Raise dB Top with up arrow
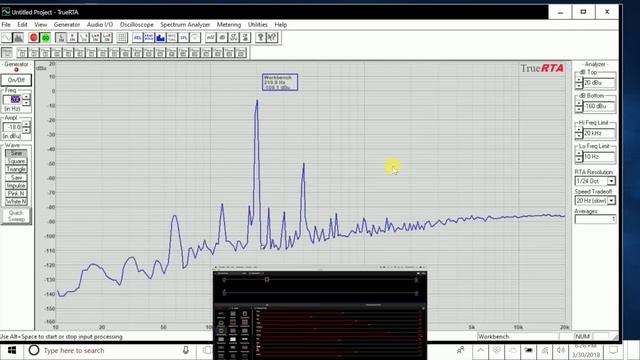Image resolution: width=640 pixels, height=360 pixels. (579, 80)
